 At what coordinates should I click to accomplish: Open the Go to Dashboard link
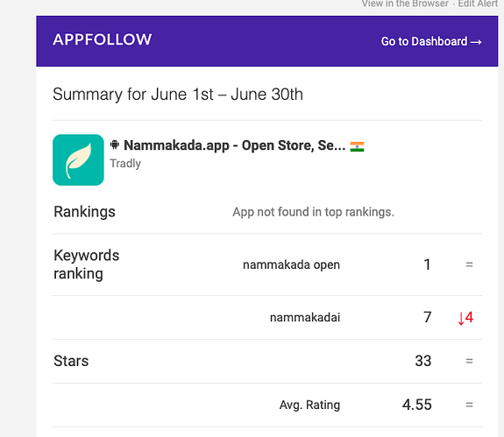coord(431,41)
